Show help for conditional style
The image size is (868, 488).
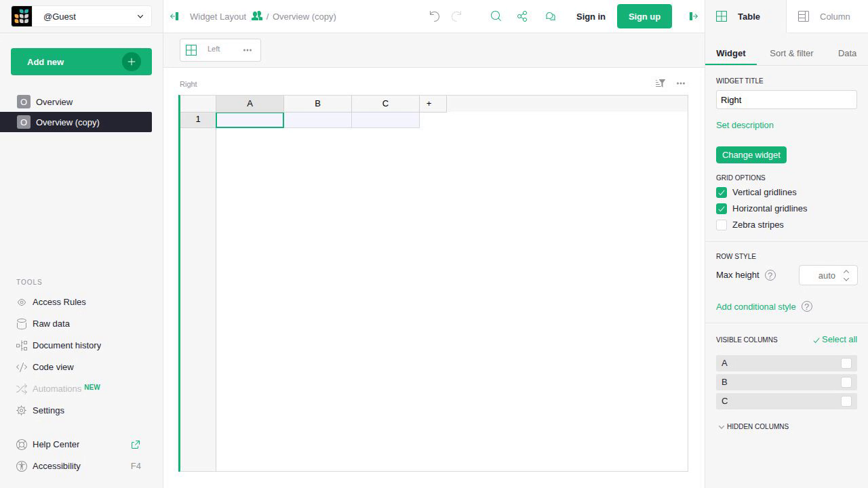point(807,306)
